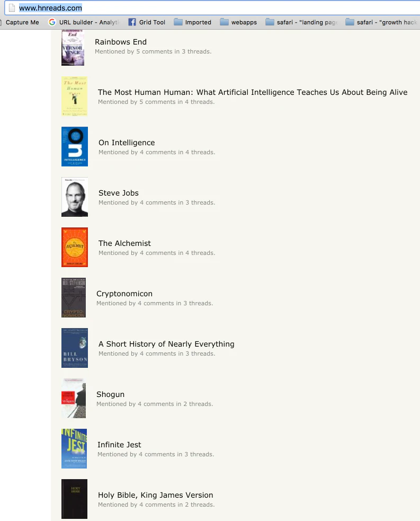Open the webapps bookmarks folder
This screenshot has width=420, height=521.
(x=238, y=22)
